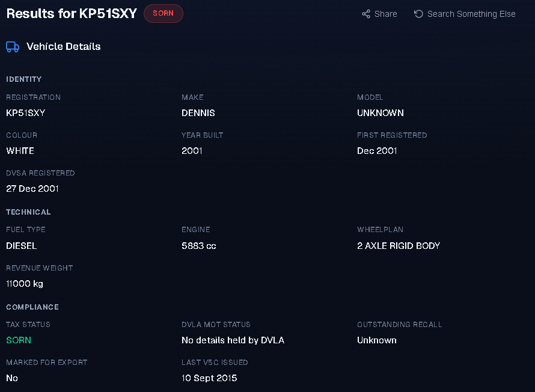Click the KP51SXY registration value
535x392 pixels.
click(26, 113)
